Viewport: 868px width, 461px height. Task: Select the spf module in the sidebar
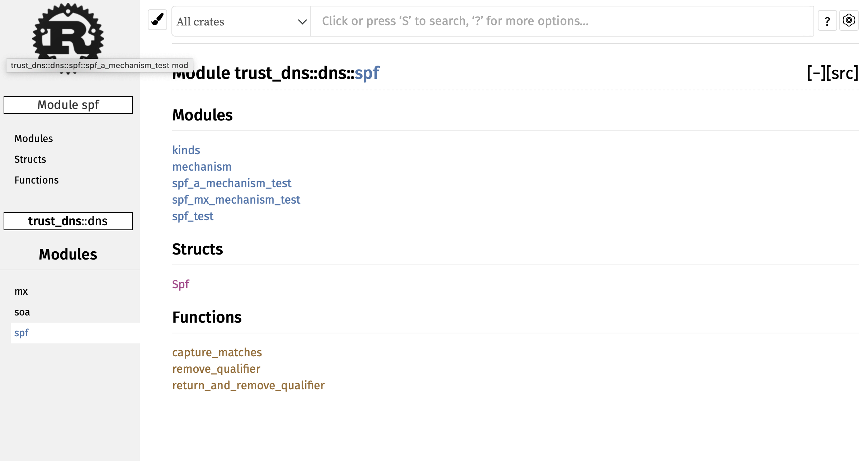point(22,333)
